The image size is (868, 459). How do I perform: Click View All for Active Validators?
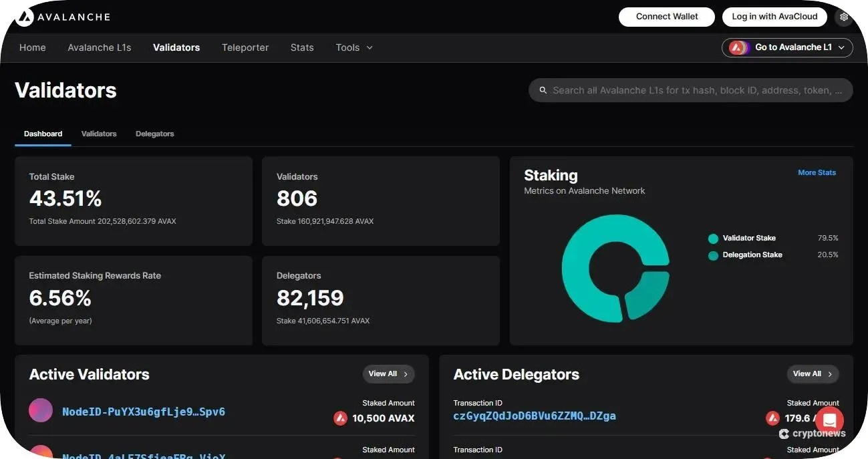click(x=389, y=374)
